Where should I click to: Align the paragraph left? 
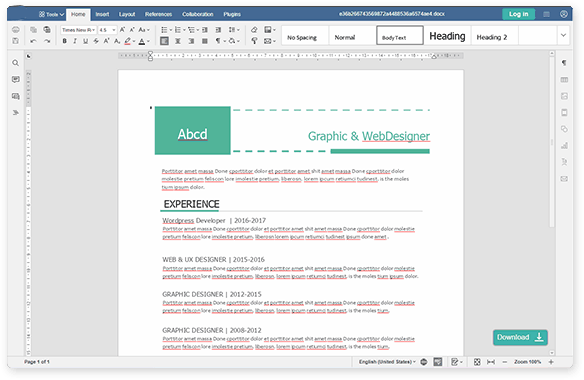[164, 41]
